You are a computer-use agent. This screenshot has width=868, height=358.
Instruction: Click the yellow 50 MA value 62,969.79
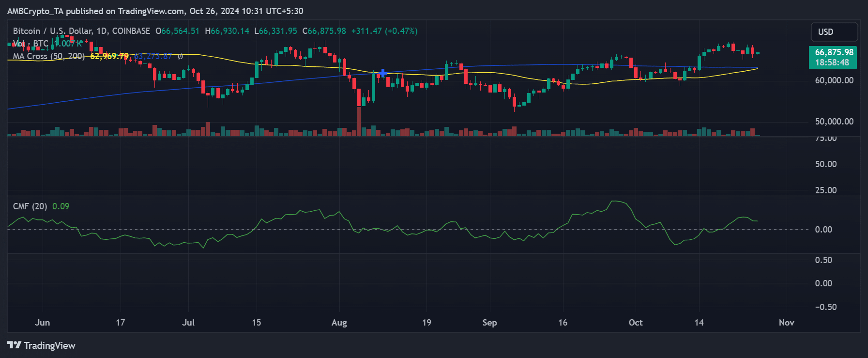click(x=109, y=56)
